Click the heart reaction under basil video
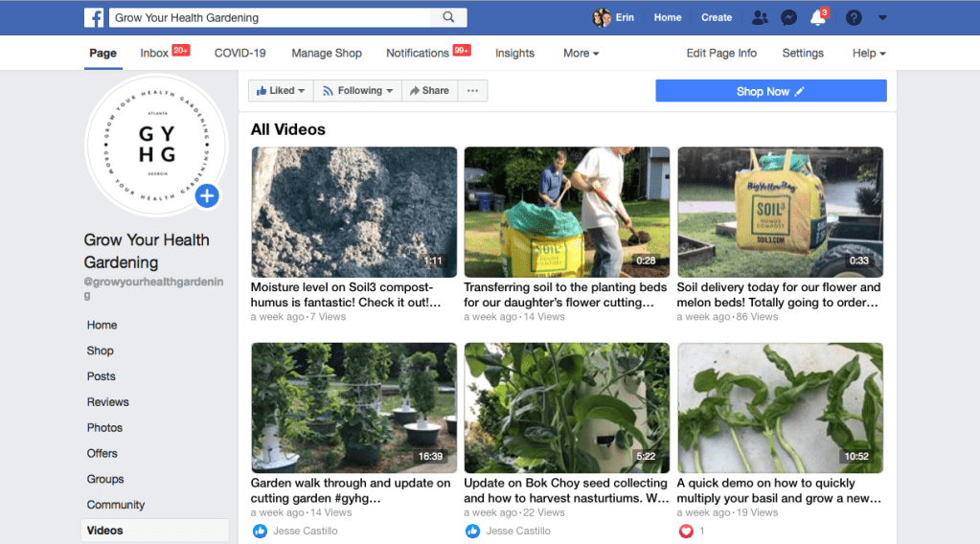The image size is (980, 544). 686,531
